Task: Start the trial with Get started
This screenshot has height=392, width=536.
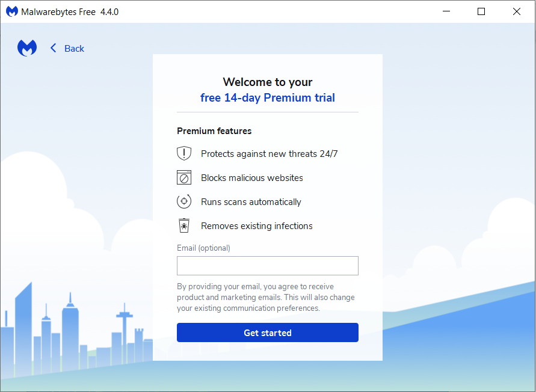Action: 268,332
